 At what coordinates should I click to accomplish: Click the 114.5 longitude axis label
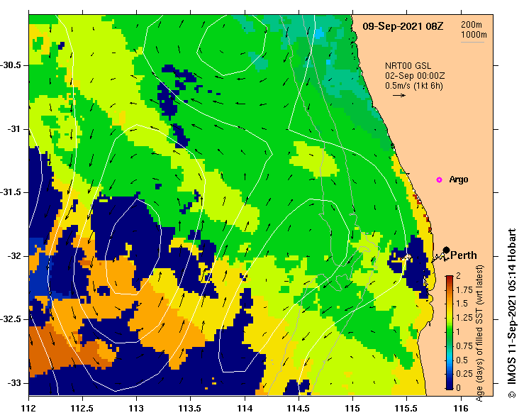(299, 409)
